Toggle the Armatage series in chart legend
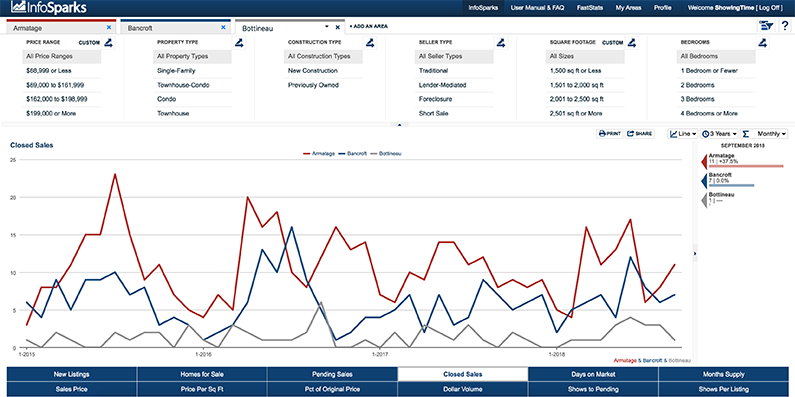The image size is (795, 397). 318,153
